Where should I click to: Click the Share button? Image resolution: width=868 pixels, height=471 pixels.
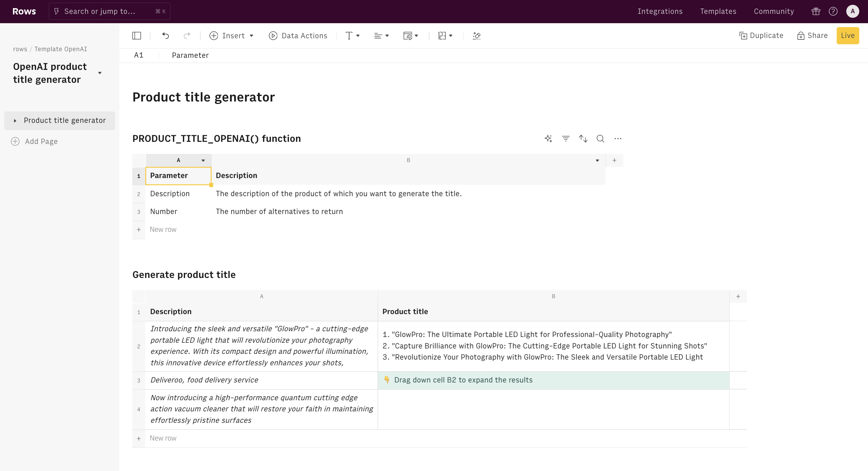tap(813, 36)
